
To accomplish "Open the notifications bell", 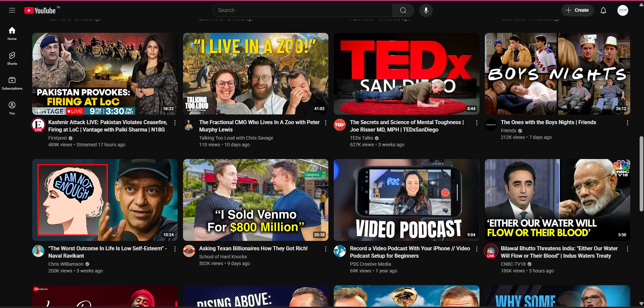I will (603, 10).
